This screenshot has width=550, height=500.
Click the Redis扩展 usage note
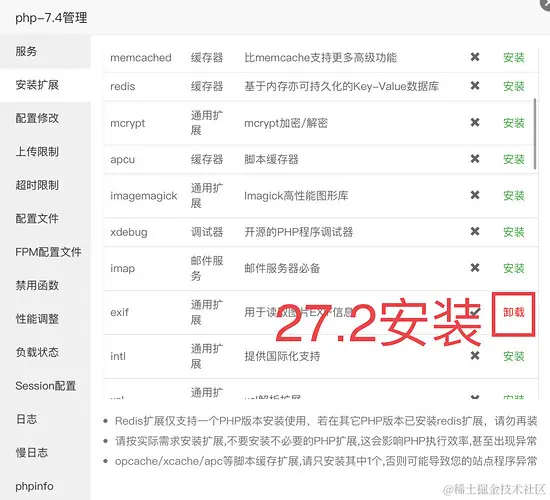click(x=326, y=421)
